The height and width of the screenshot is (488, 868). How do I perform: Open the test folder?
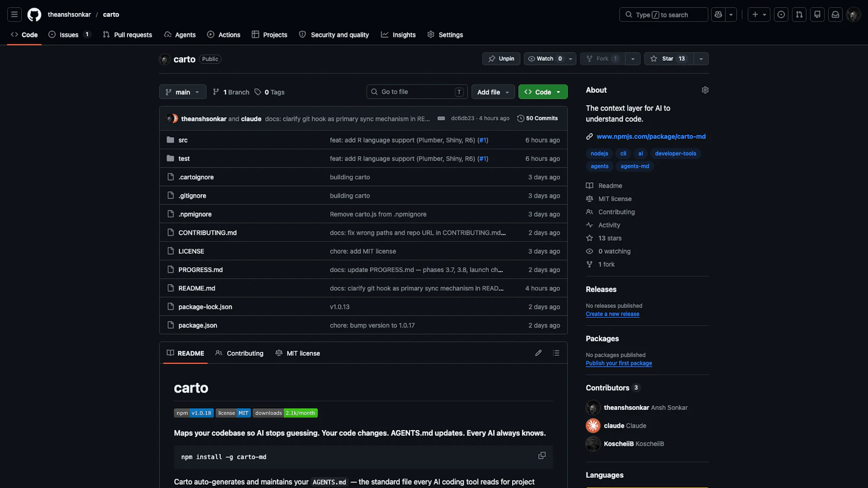point(184,158)
